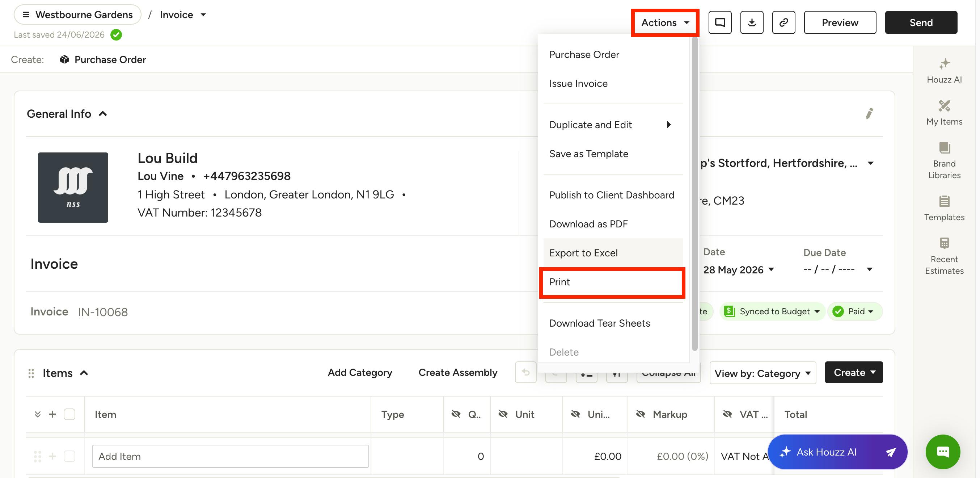Open the View by: Category dropdown
The height and width of the screenshot is (478, 980).
(763, 373)
